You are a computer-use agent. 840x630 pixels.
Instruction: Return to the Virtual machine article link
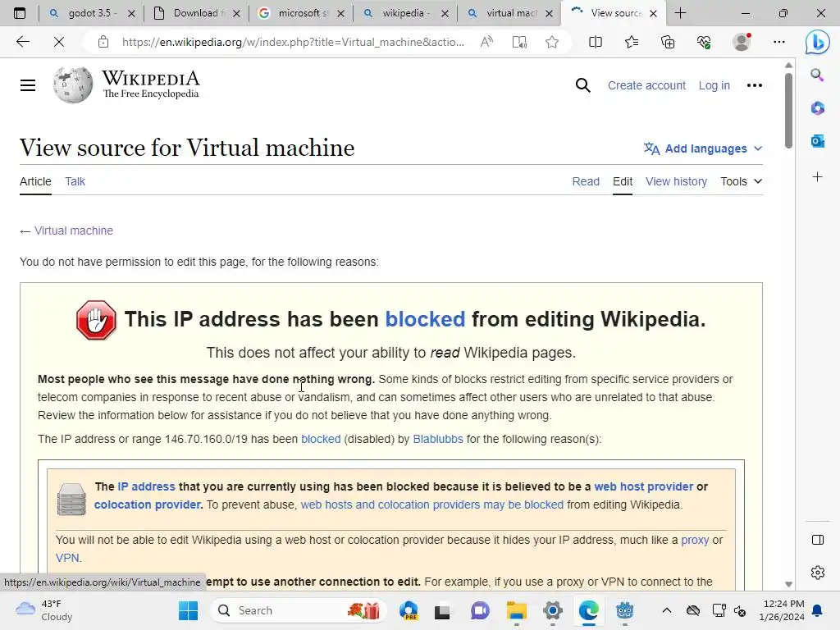(74, 231)
